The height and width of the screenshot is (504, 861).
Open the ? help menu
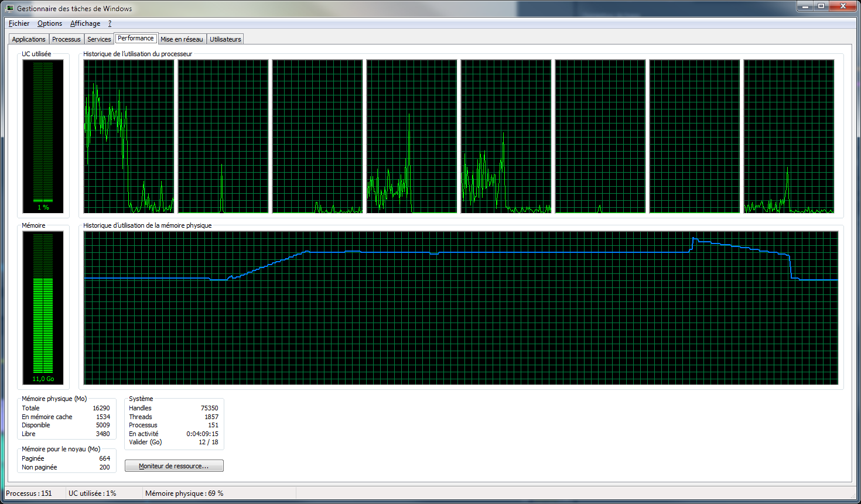(110, 23)
